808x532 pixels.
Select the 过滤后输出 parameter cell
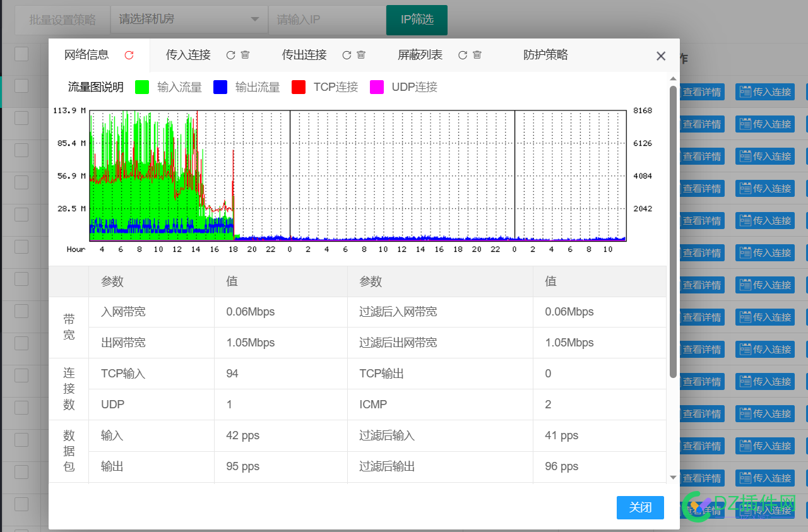[x=440, y=466]
